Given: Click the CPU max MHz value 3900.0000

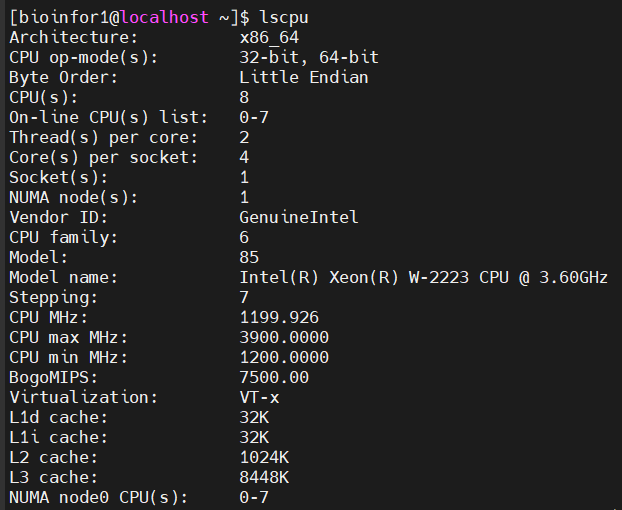Looking at the screenshot, I should point(284,337).
